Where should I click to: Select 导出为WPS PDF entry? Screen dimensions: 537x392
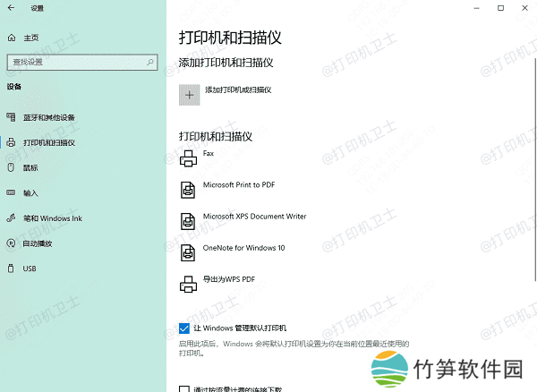pos(229,279)
